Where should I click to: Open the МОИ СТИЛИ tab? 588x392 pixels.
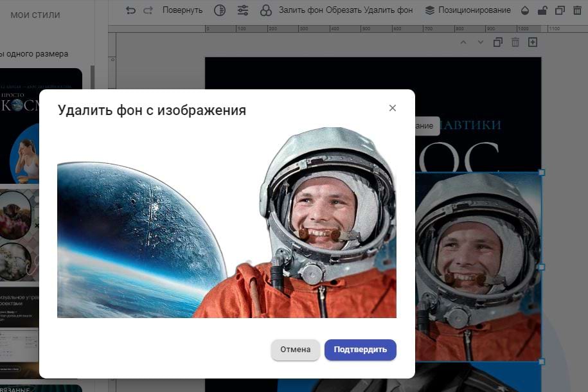coord(35,15)
